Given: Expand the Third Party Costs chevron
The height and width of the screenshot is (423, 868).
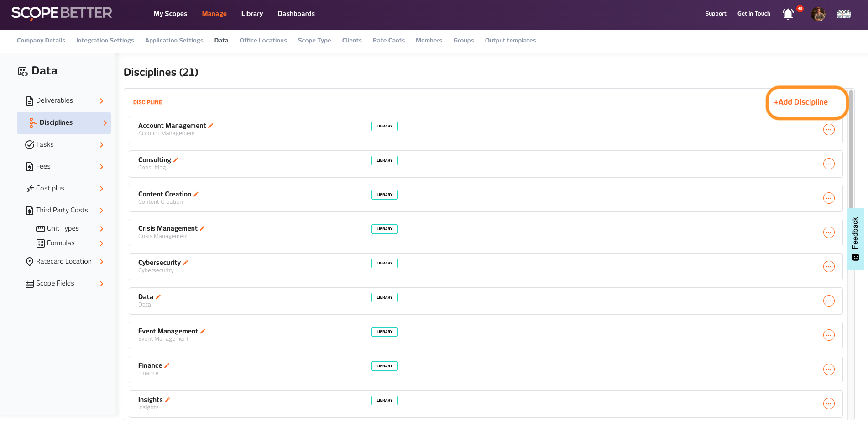Looking at the screenshot, I should point(102,211).
